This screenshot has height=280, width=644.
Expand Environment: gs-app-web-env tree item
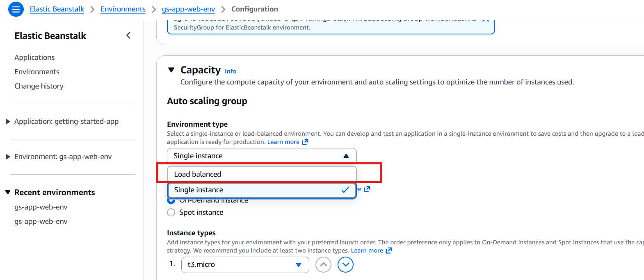[8, 157]
